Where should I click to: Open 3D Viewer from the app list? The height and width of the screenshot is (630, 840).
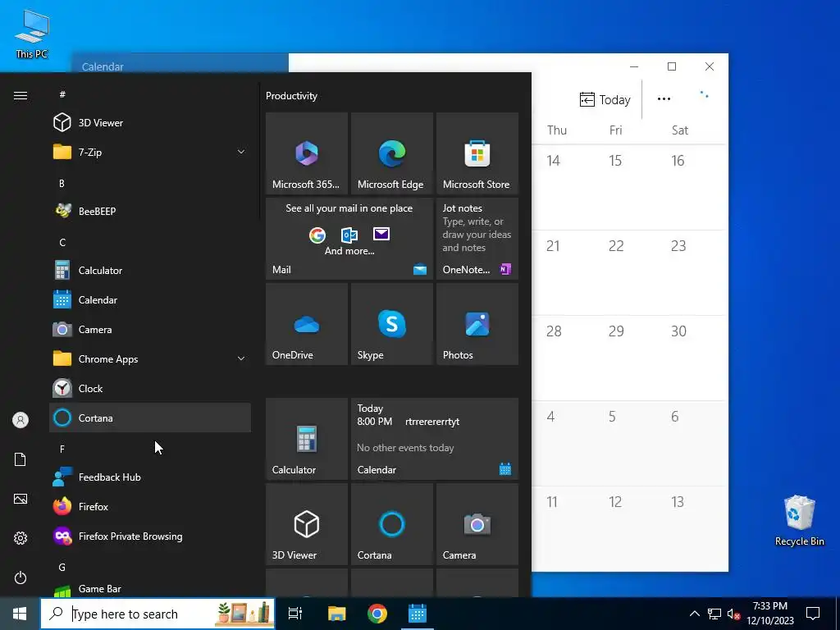click(150, 123)
